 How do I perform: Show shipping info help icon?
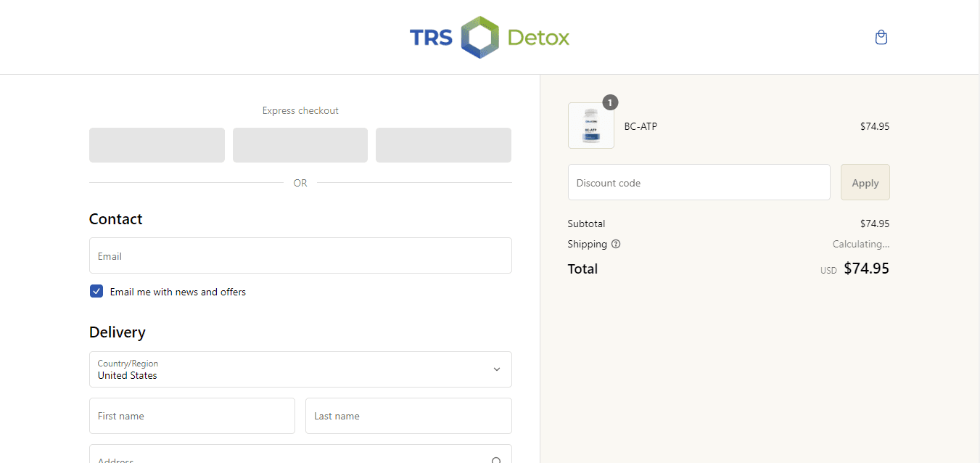coord(616,244)
